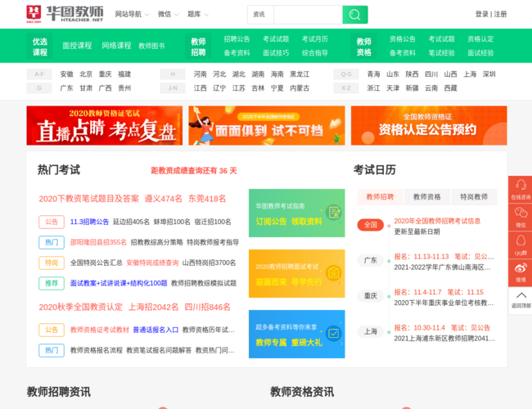Screen dimensions: 532x409
Task: Open the 在线咨询 headset sidebar icon
Action: pyautogui.click(x=521, y=189)
